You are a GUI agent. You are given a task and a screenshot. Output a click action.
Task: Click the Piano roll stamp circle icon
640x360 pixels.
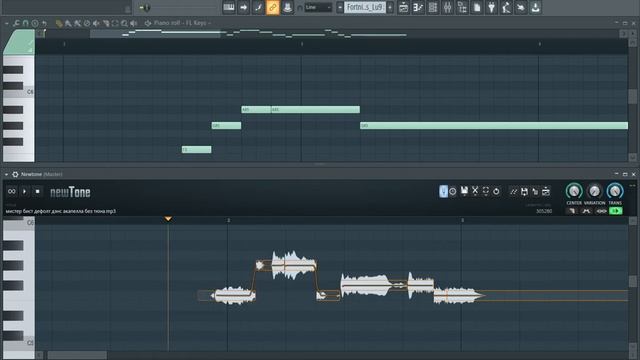(x=35, y=23)
